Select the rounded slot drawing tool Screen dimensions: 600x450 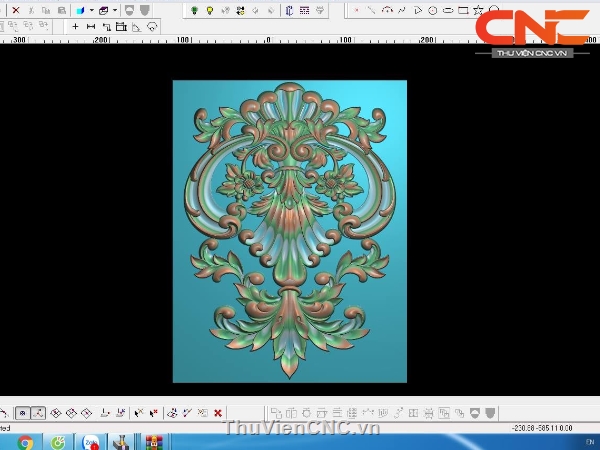448,10
